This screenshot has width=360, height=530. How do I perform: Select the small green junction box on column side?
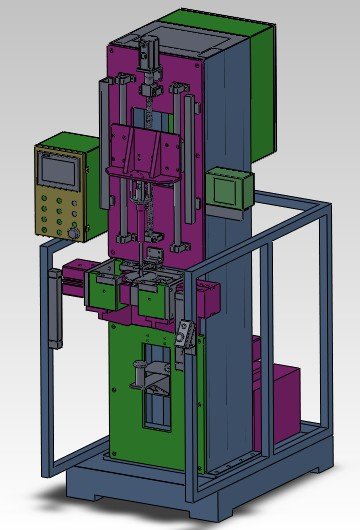[x=229, y=187]
